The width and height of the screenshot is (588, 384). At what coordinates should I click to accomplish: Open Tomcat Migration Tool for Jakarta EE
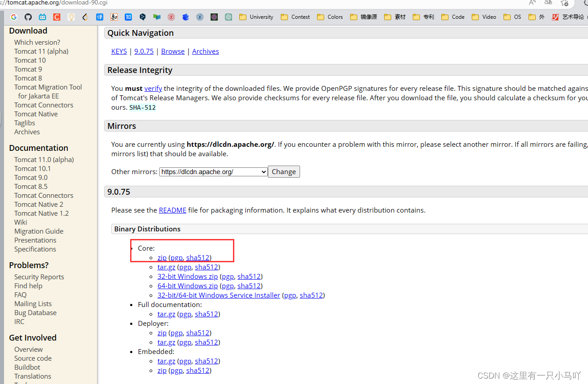[x=48, y=92]
